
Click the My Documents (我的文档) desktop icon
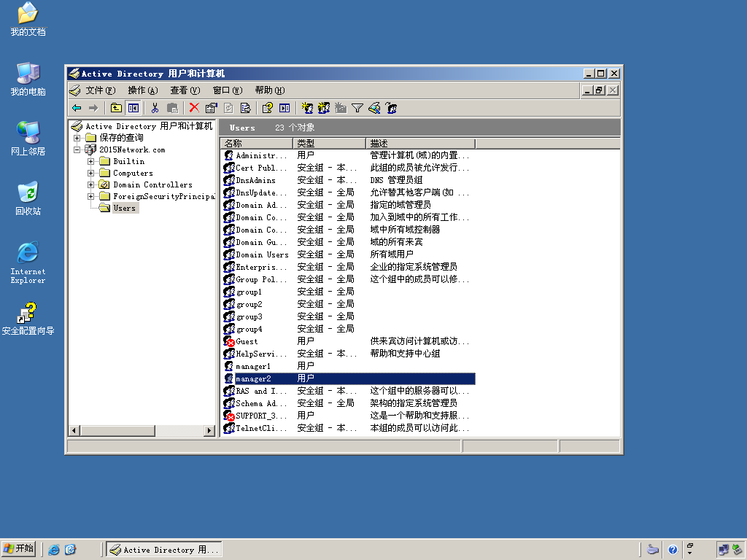(x=28, y=20)
